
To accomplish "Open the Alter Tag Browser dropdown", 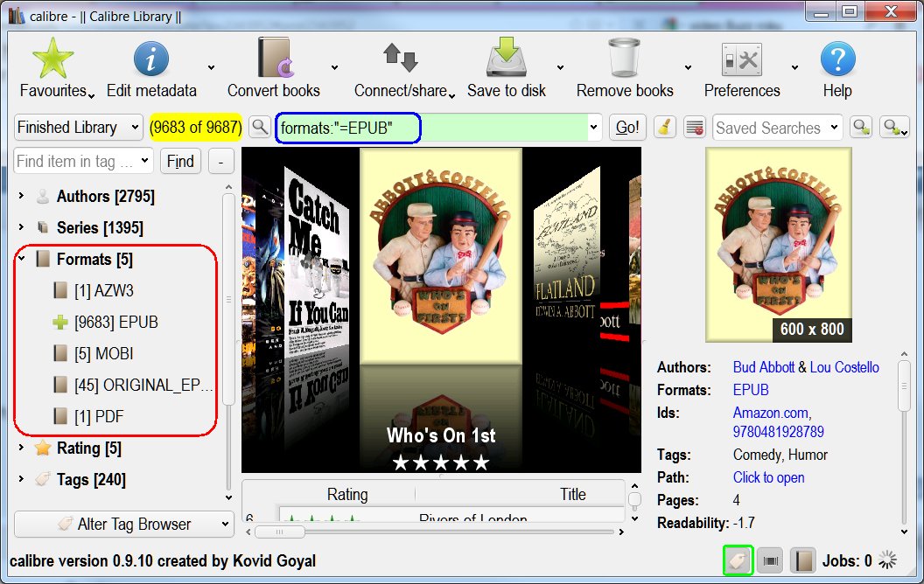I will point(123,524).
